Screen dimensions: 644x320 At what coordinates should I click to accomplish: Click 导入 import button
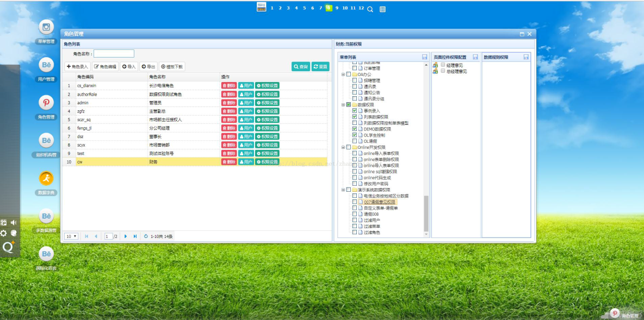click(x=129, y=66)
